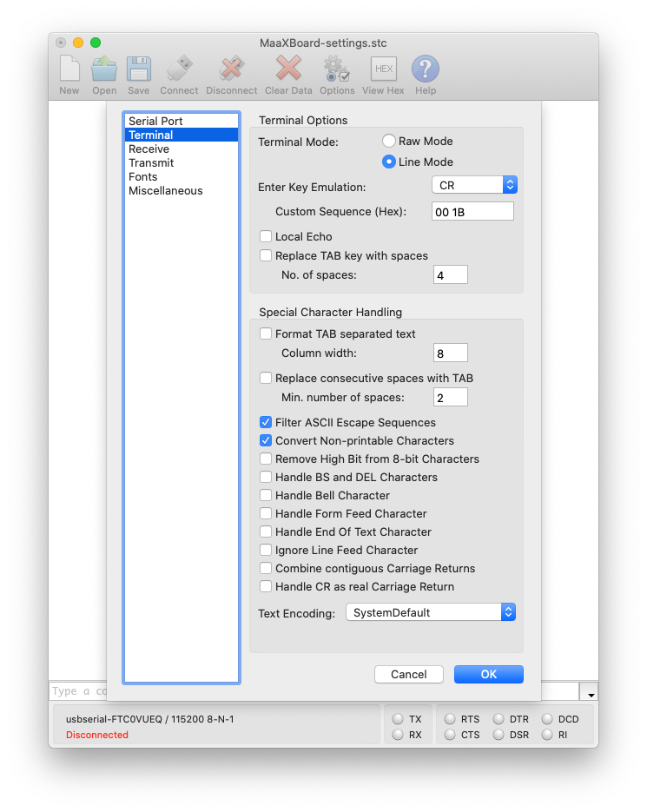Enable Handle Bell Character option
The image size is (647, 812).
point(266,495)
